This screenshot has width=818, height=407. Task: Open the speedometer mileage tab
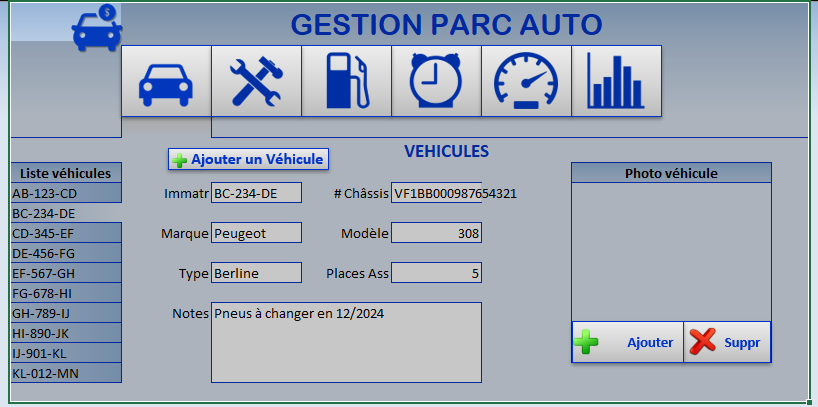pos(526,81)
